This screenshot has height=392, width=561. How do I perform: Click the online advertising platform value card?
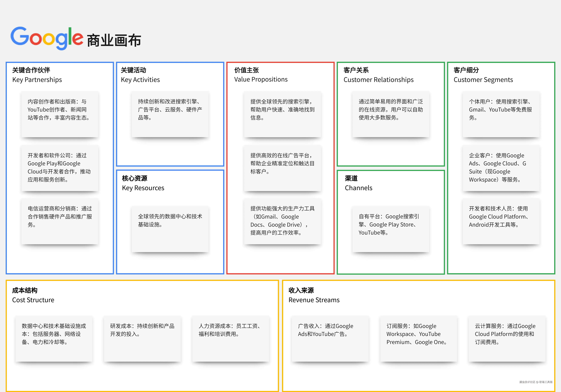[x=282, y=168]
